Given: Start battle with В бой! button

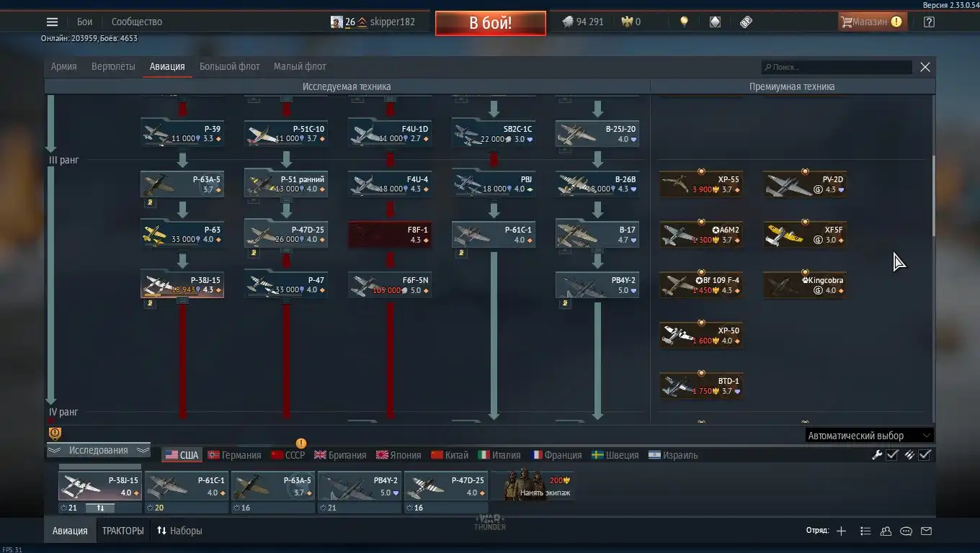Looking at the screenshot, I should pos(490,22).
